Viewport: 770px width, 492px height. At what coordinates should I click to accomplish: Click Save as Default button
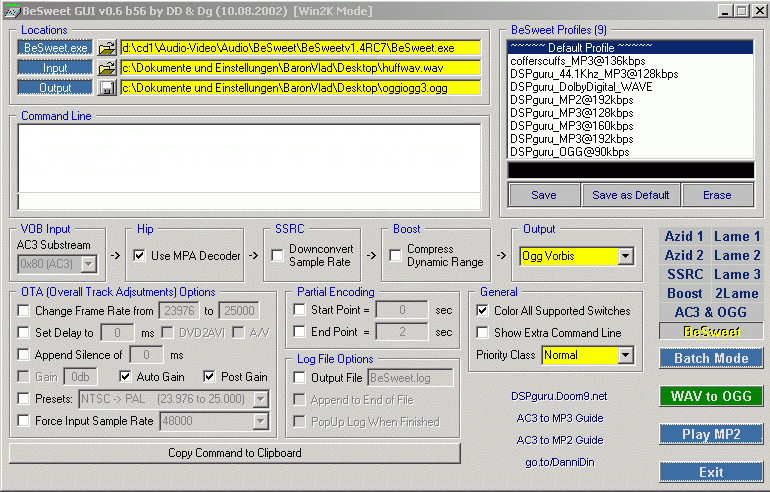click(631, 195)
